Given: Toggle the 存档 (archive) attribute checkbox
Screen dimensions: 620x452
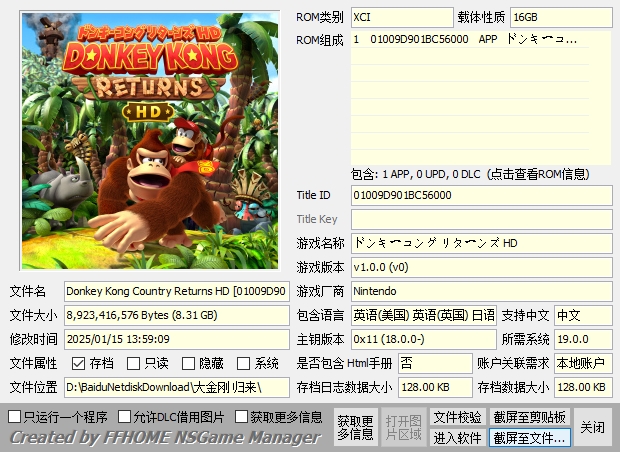Looking at the screenshot, I should tap(79, 363).
